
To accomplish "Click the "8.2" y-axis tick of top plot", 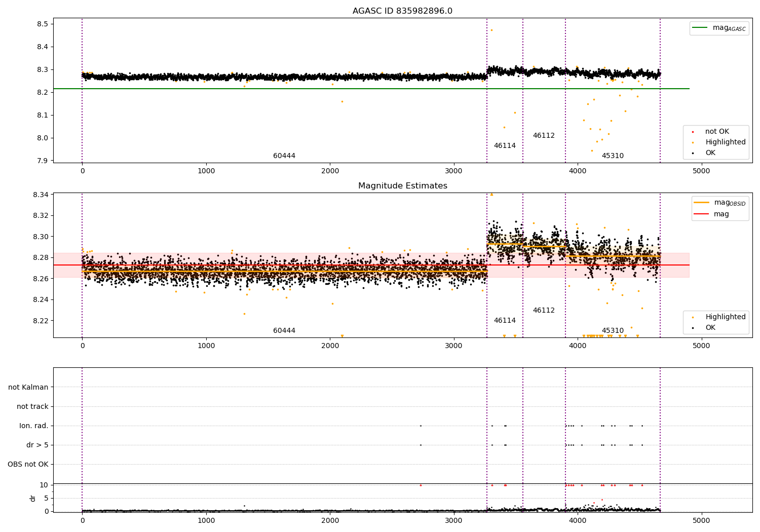I will (x=43, y=92).
